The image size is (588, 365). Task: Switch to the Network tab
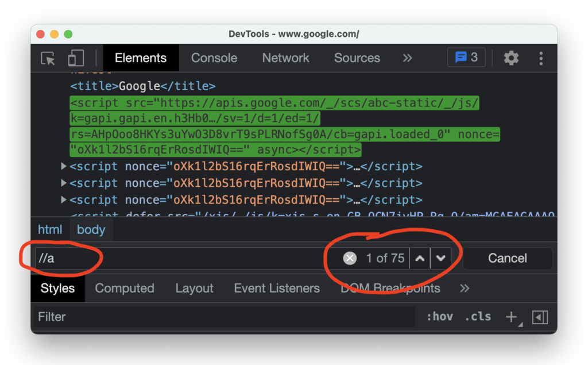point(286,58)
